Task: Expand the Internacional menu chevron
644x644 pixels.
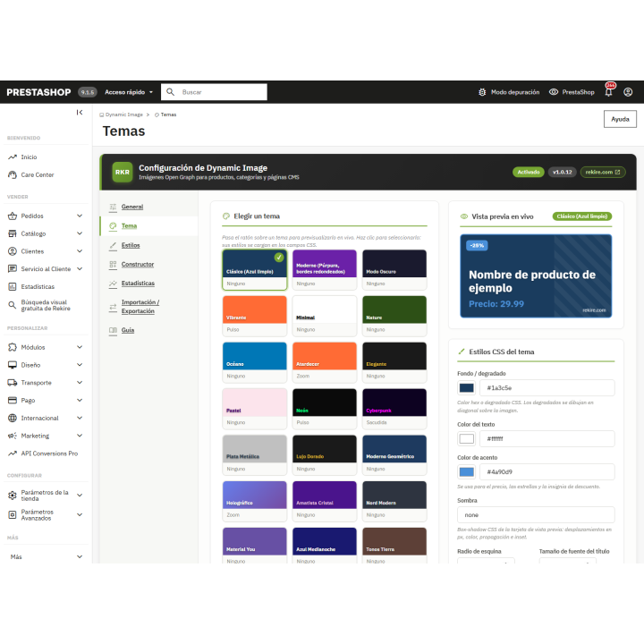Action: tap(80, 418)
